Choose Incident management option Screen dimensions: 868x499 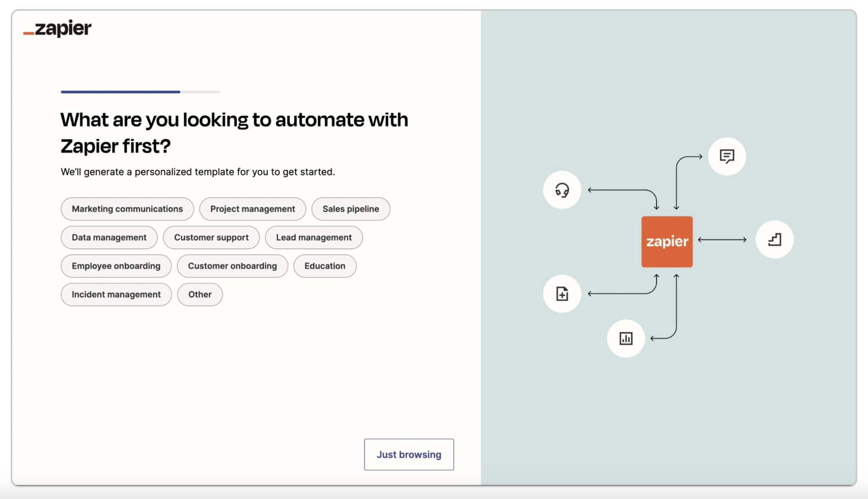click(x=116, y=295)
